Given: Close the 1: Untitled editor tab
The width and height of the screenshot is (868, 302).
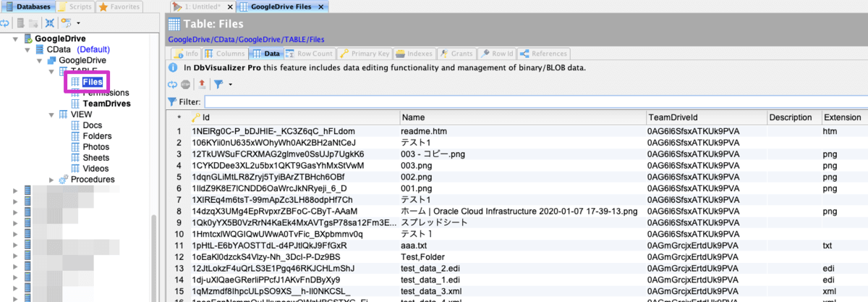Looking at the screenshot, I should 229,7.
